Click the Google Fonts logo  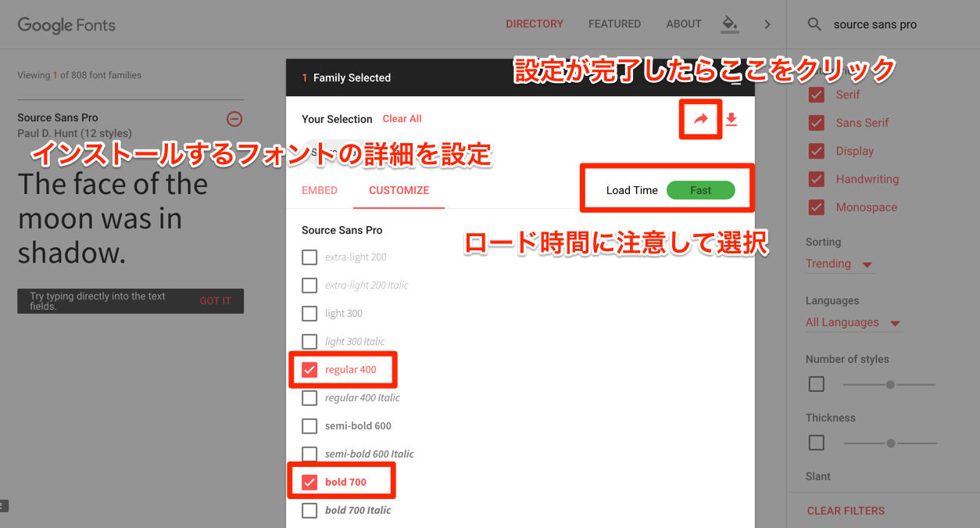66,24
